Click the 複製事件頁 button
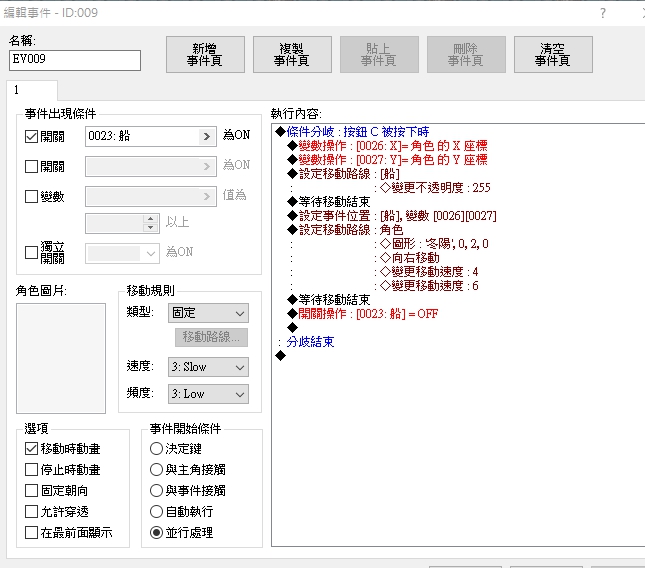 coord(292,54)
